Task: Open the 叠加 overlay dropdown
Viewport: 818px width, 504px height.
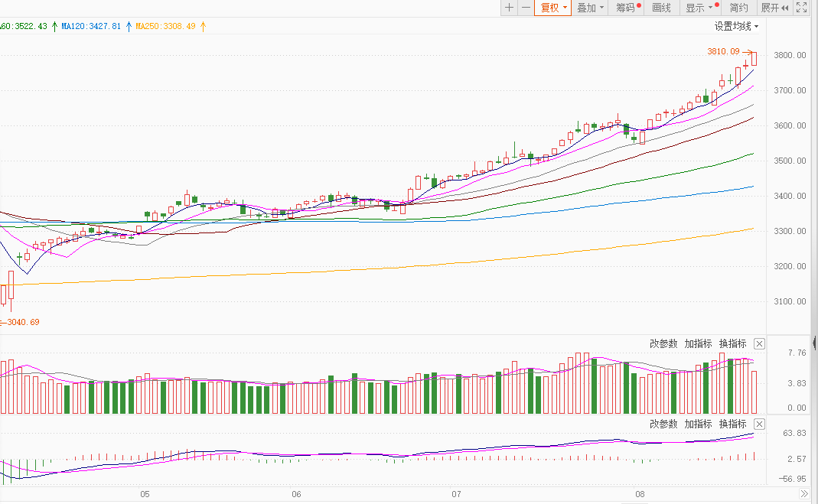Action: point(590,8)
